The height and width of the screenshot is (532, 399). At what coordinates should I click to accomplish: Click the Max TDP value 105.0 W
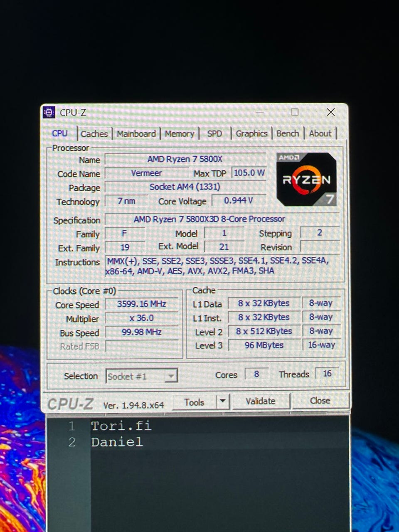[249, 172]
